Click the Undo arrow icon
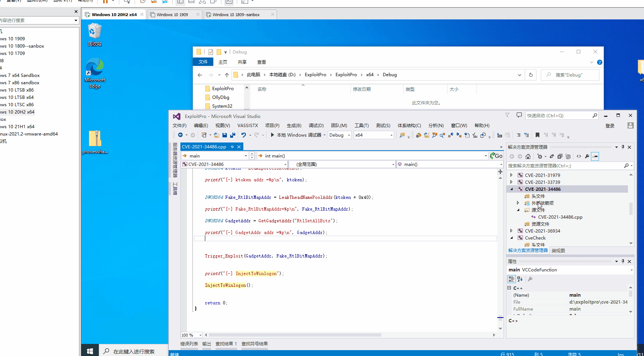Image resolution: width=644 pixels, height=356 pixels. pyautogui.click(x=244, y=135)
